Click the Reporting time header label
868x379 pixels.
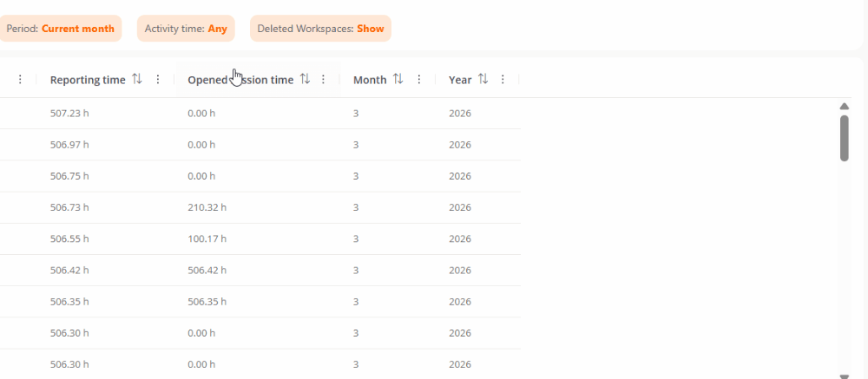(88, 80)
